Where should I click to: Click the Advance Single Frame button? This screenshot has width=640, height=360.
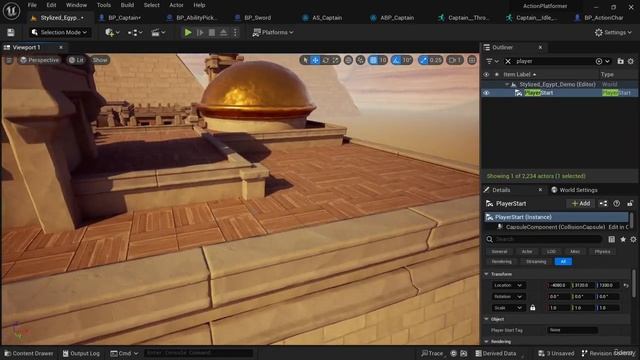tap(200, 32)
